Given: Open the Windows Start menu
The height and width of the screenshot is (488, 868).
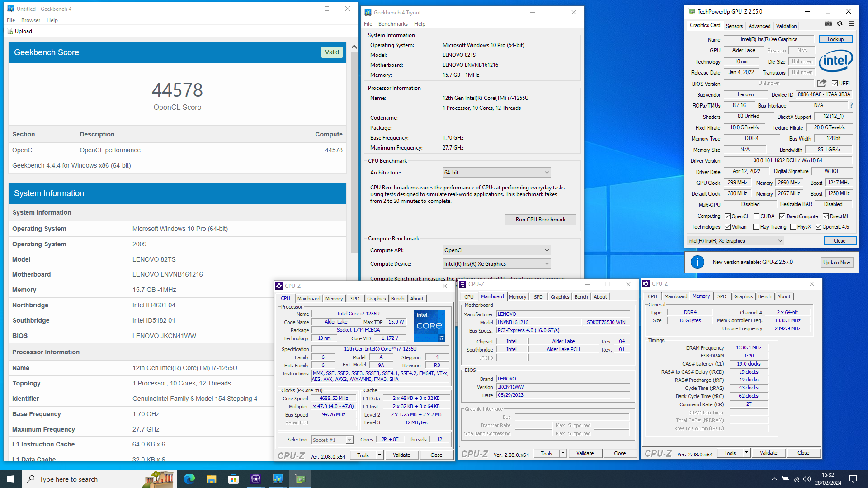Looking at the screenshot, I should click(11, 479).
